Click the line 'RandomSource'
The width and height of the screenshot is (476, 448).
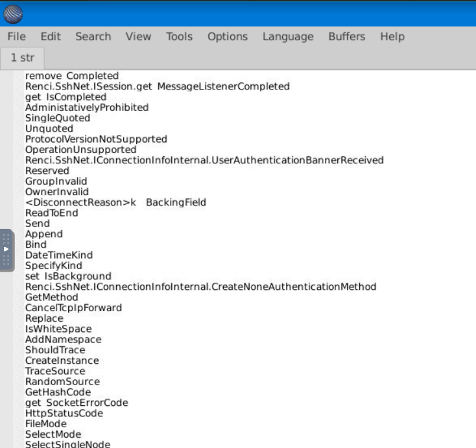62,381
